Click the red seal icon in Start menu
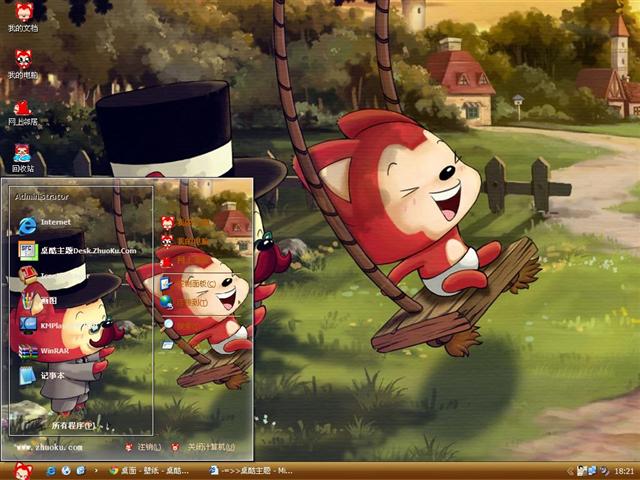The height and width of the screenshot is (480, 640). [x=27, y=276]
